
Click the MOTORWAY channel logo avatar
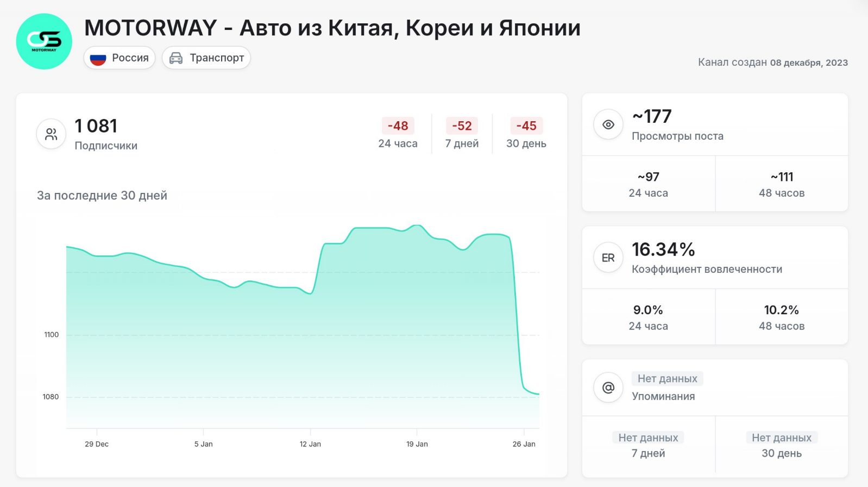click(44, 41)
